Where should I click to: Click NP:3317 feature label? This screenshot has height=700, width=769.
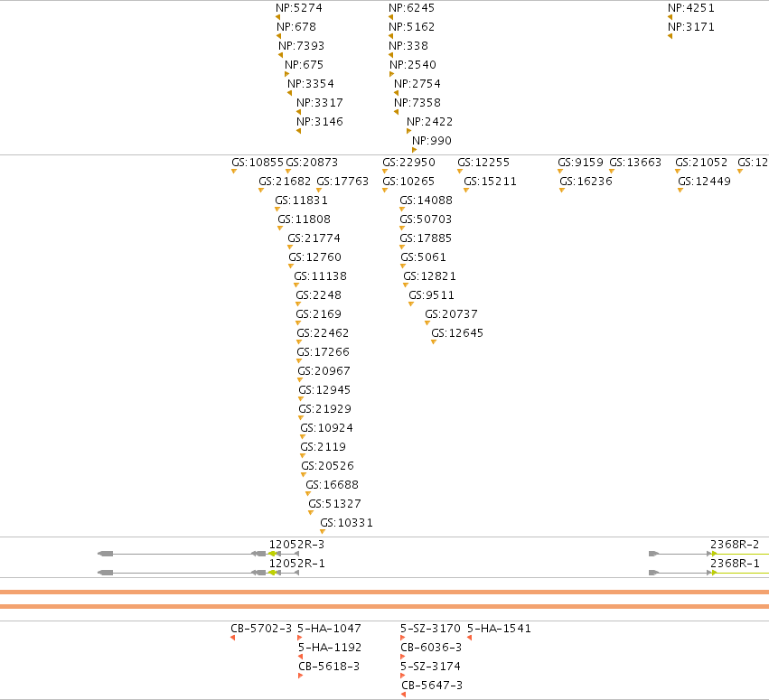tap(319, 103)
